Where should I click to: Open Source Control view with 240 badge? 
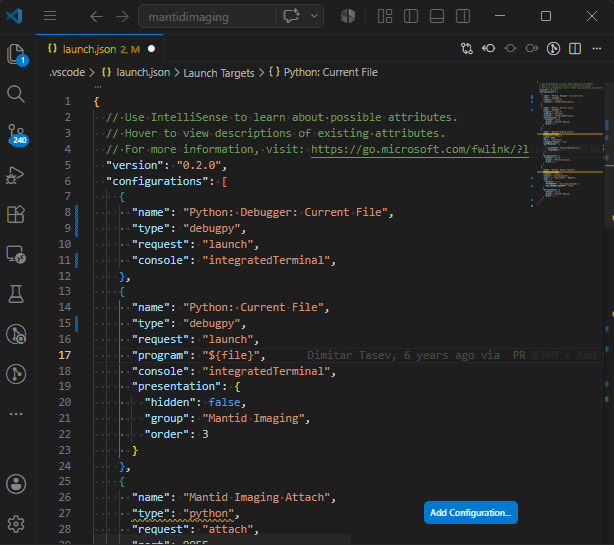click(16, 134)
